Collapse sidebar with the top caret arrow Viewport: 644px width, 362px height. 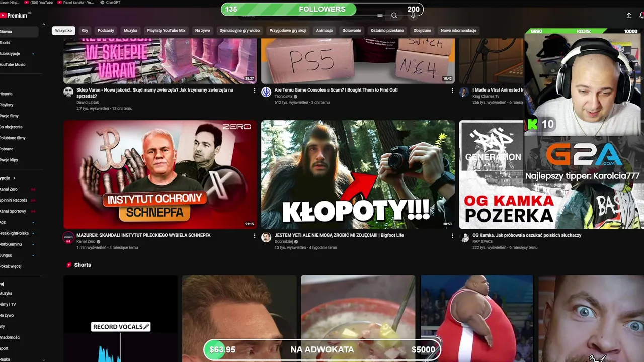[x=43, y=24]
